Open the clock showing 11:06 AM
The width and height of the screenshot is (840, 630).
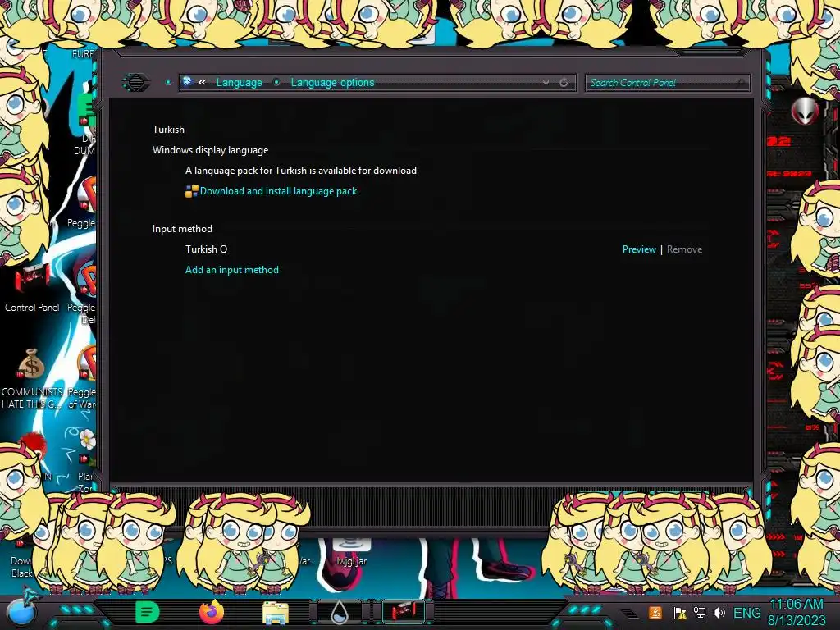[796, 612]
